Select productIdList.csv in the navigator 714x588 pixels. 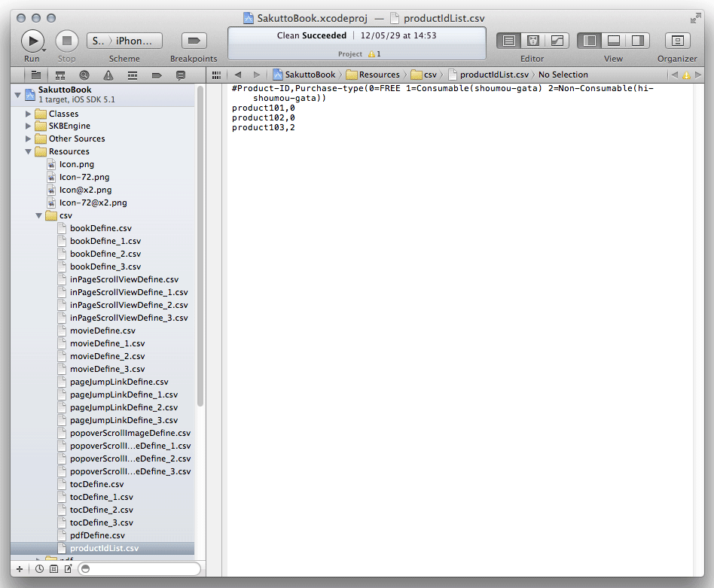coord(102,548)
